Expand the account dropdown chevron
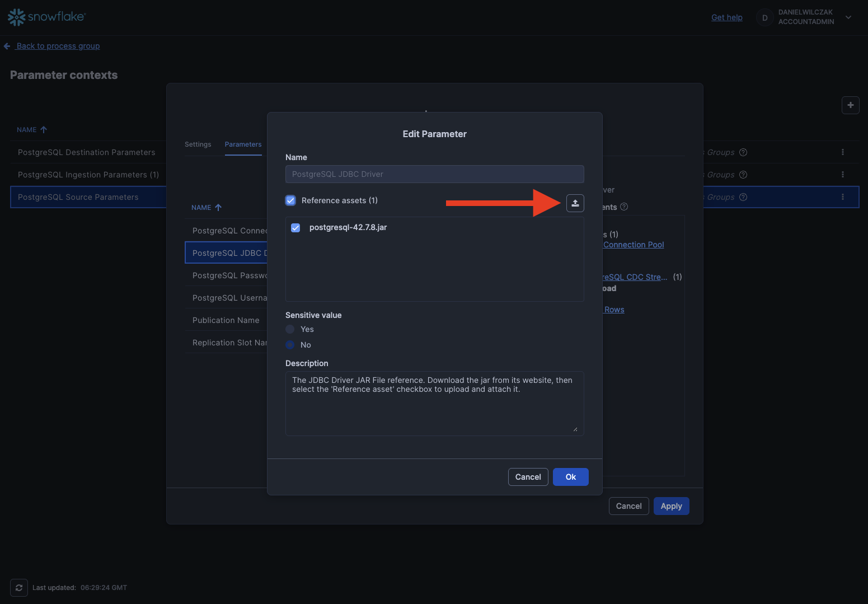868x604 pixels. click(x=848, y=17)
